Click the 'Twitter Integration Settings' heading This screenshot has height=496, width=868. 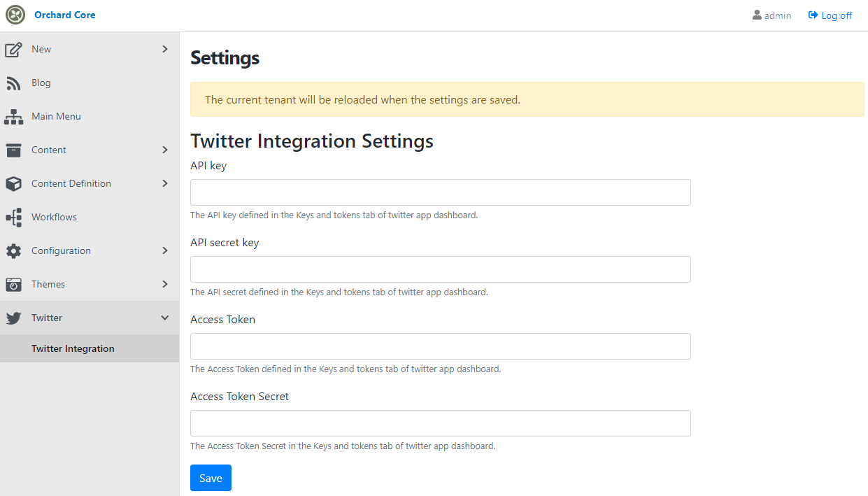[x=312, y=141]
